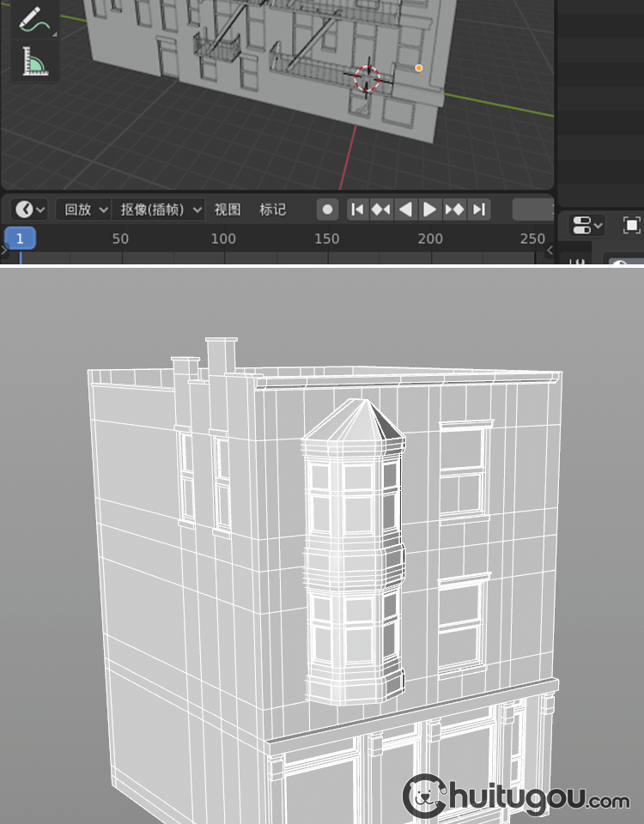Open the properties editor type dropdown

coord(587,226)
